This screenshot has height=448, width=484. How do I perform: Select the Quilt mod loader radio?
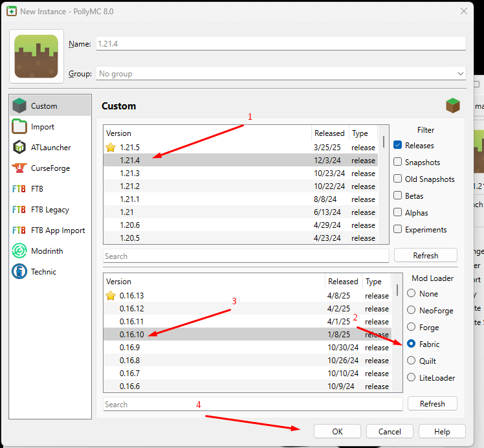tap(411, 361)
